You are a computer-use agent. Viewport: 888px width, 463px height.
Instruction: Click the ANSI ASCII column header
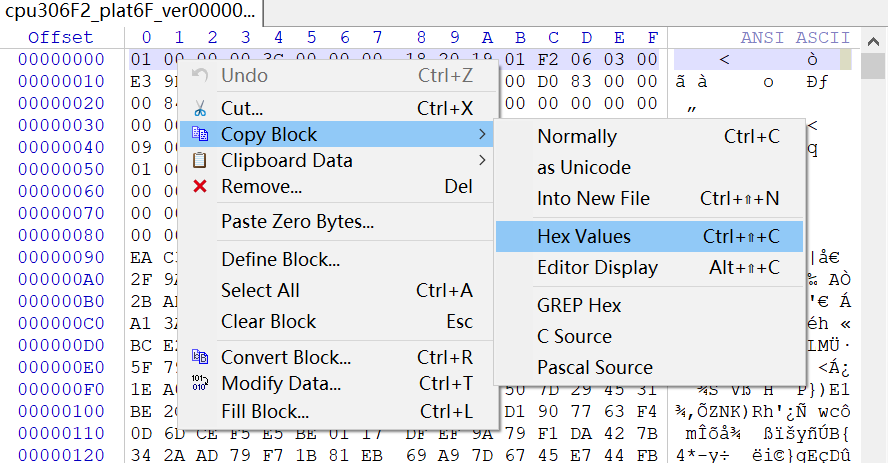[x=795, y=37]
